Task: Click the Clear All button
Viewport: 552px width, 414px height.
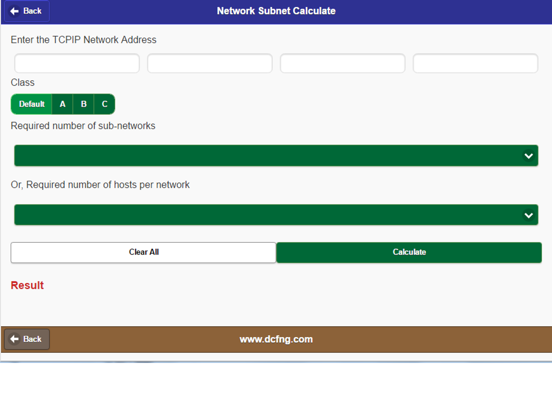Action: coord(143,252)
